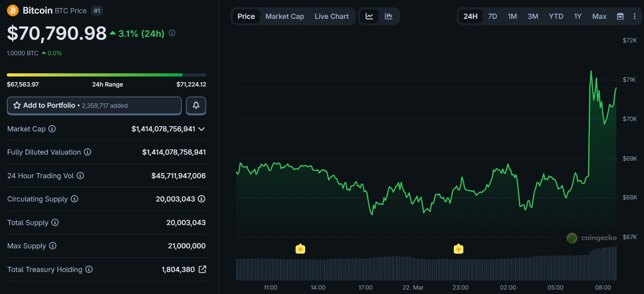Select the Max time range option
Screen dimensions: 644x294
[599, 16]
